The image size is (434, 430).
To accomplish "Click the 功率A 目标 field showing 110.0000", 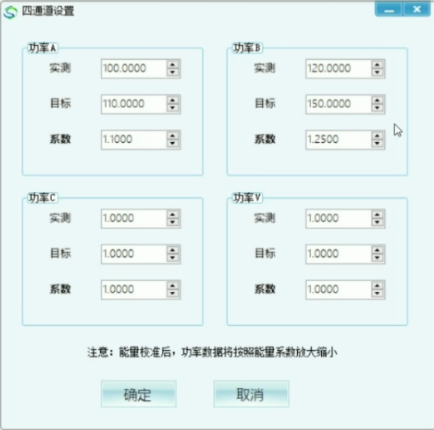I will click(x=134, y=104).
